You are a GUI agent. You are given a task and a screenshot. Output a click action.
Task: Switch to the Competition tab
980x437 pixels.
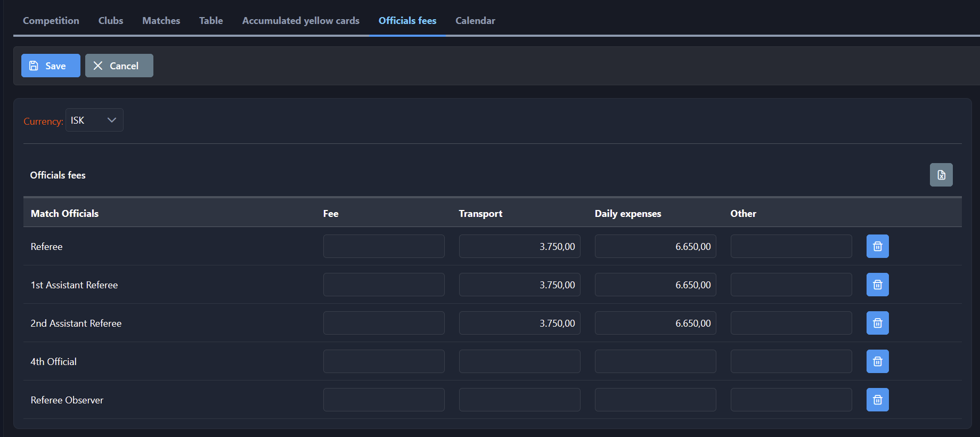[51, 21]
